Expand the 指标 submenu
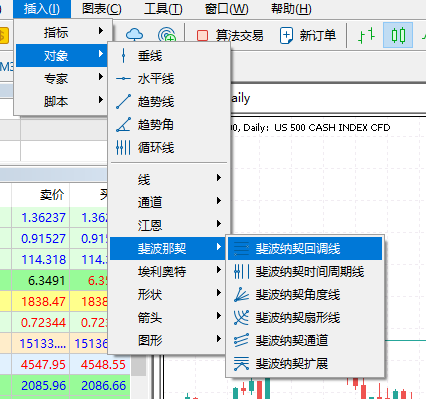The image size is (426, 399). pos(62,32)
